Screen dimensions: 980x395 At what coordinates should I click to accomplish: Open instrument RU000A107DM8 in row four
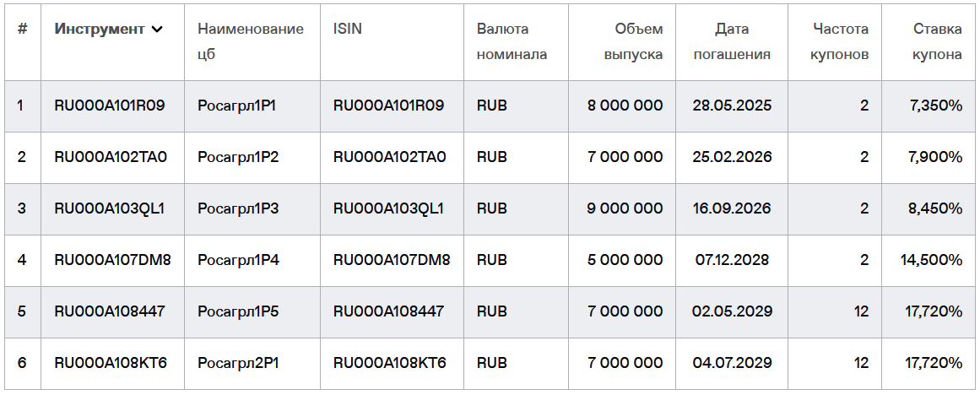[112, 259]
